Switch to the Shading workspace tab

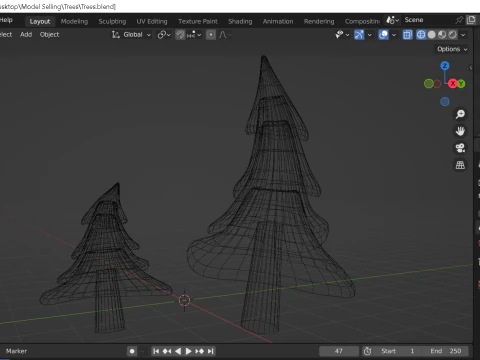pos(240,21)
